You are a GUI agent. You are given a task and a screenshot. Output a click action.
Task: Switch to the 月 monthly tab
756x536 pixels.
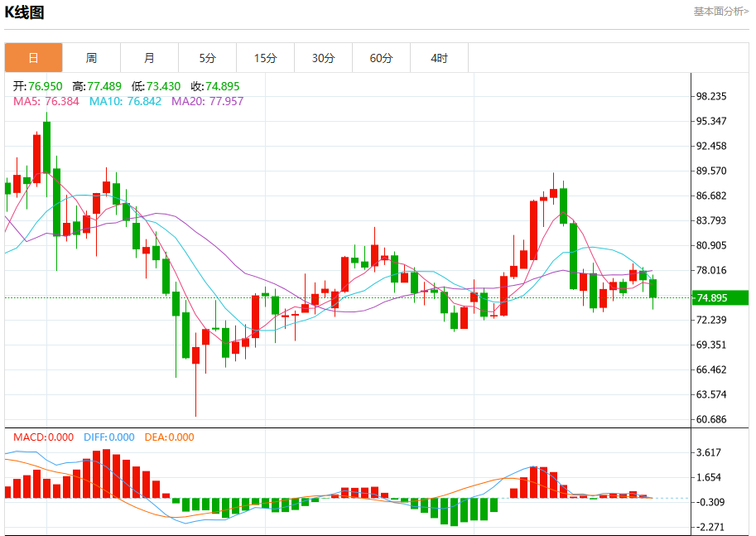coord(150,58)
